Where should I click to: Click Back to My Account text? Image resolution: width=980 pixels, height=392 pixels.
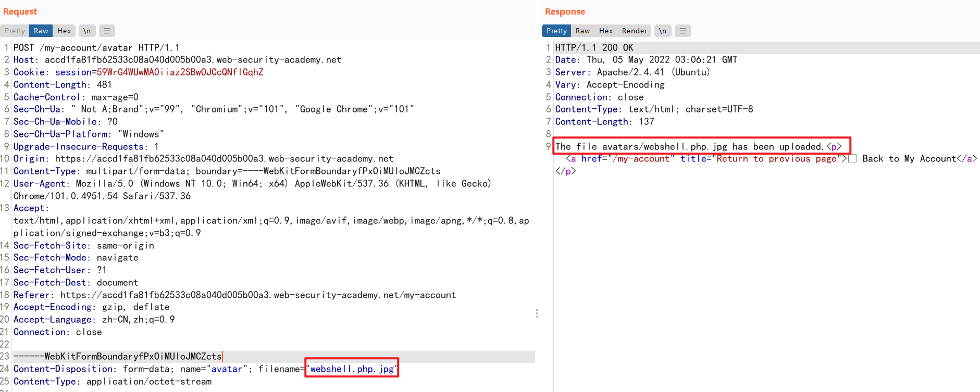tap(909, 158)
